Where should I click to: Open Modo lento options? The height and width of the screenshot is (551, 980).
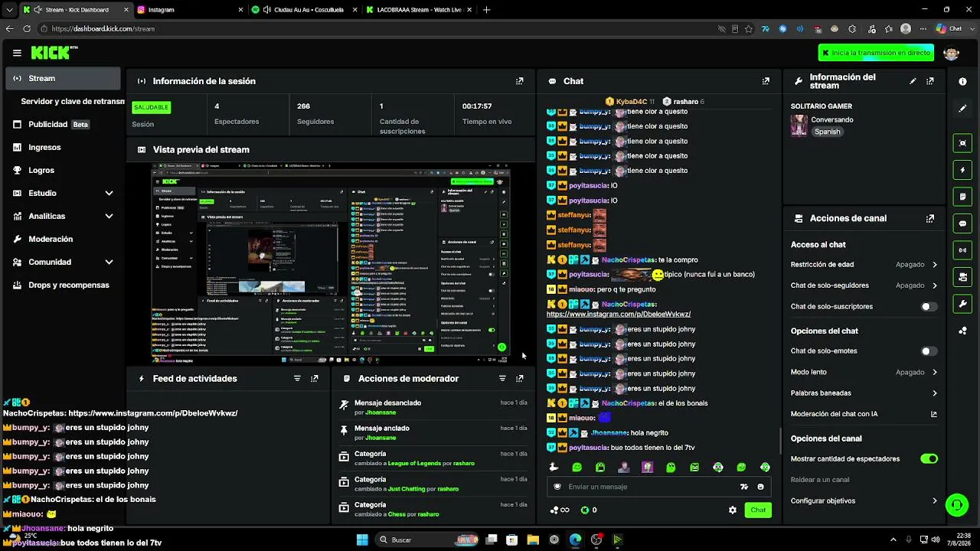click(864, 373)
